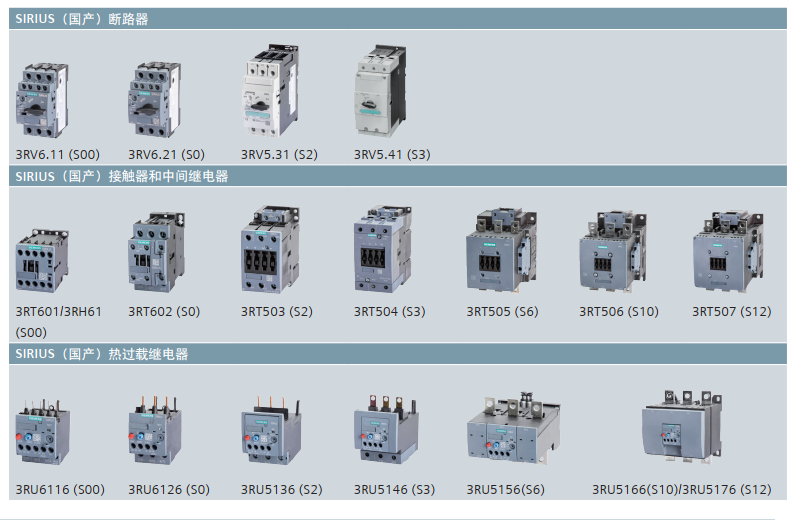Click the "3RV6.11 (S00)" label
This screenshot has width=805, height=520.
(x=58, y=155)
